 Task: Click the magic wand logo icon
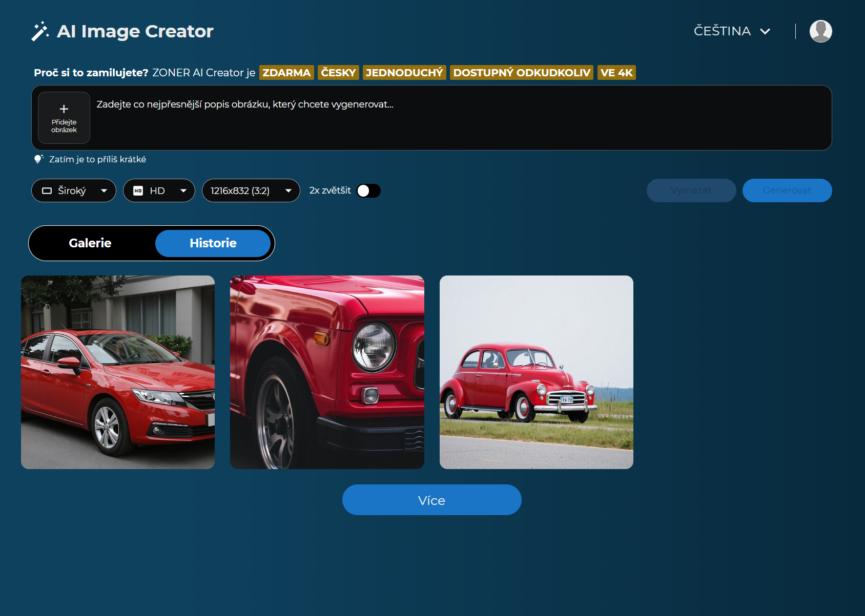point(40,31)
